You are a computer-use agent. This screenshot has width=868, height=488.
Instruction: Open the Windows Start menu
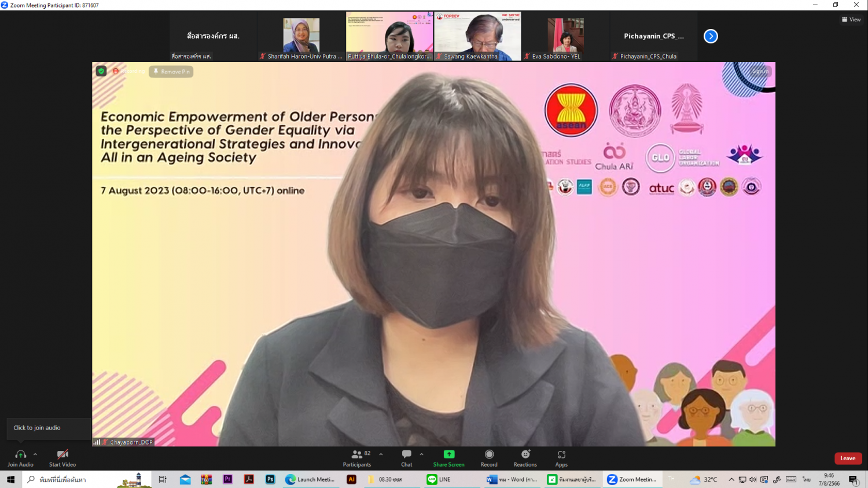coord(10,479)
